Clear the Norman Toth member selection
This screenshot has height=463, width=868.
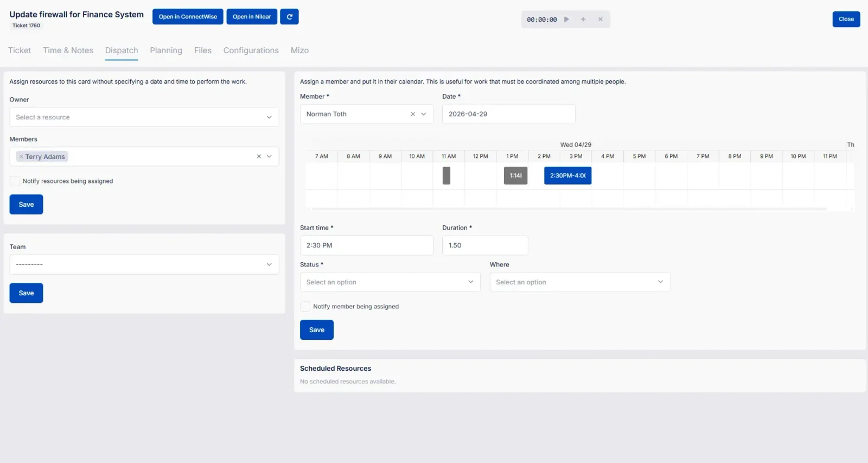coord(413,115)
